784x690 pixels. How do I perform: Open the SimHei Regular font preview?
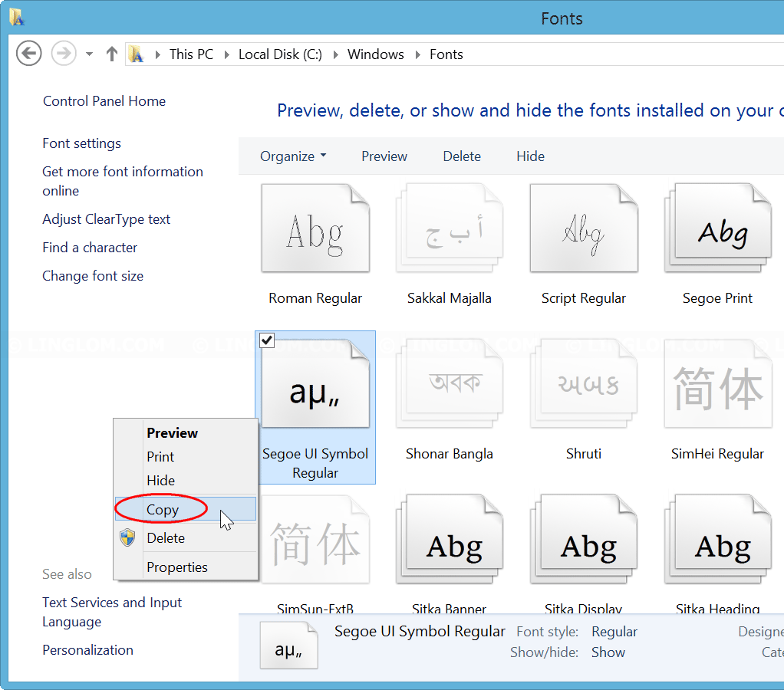pos(716,383)
